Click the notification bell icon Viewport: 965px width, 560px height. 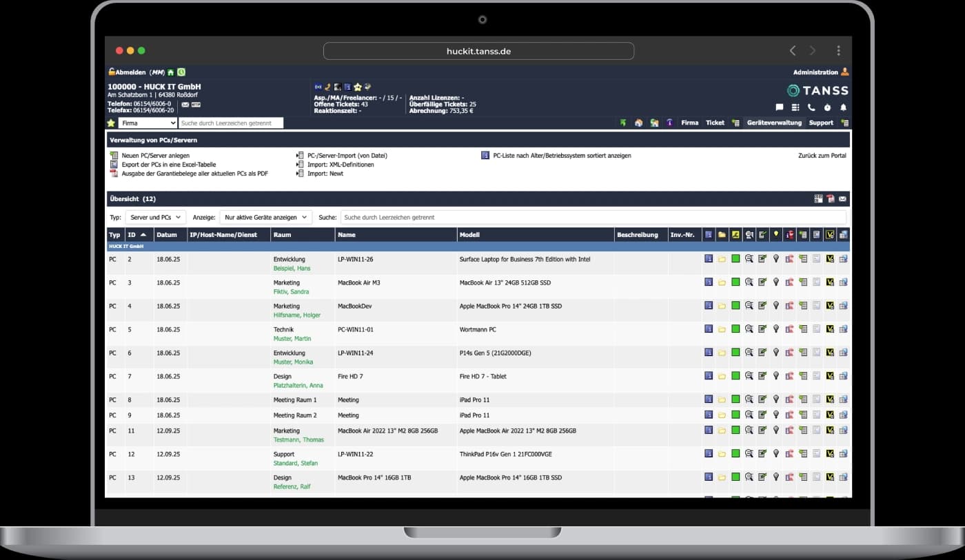[843, 107]
